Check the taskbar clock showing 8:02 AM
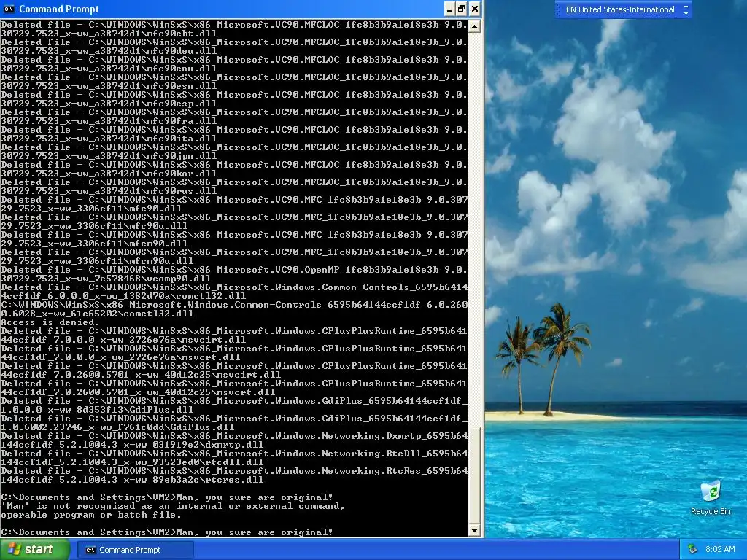The image size is (747, 560). (x=720, y=549)
